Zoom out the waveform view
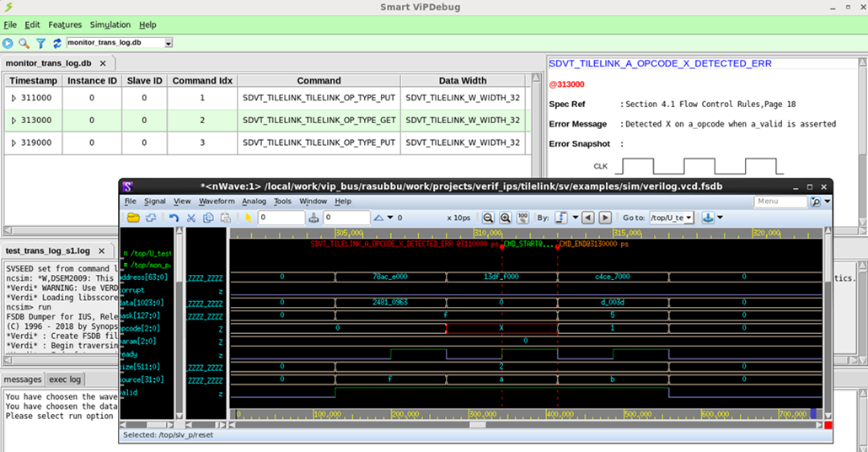Image resolution: width=868 pixels, height=452 pixels. (489, 218)
